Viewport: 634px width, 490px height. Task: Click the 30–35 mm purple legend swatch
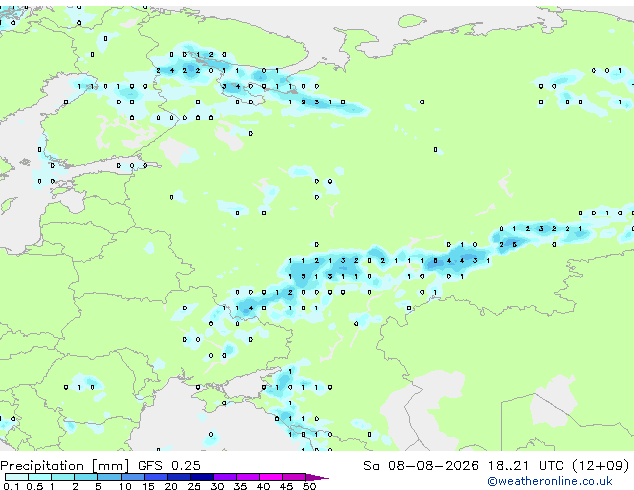tap(225, 477)
